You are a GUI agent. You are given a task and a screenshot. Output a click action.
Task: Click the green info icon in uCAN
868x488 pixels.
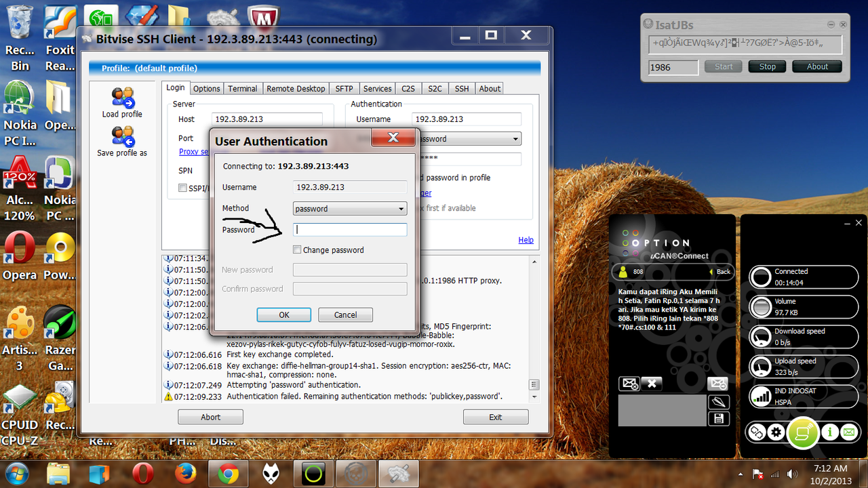(829, 432)
